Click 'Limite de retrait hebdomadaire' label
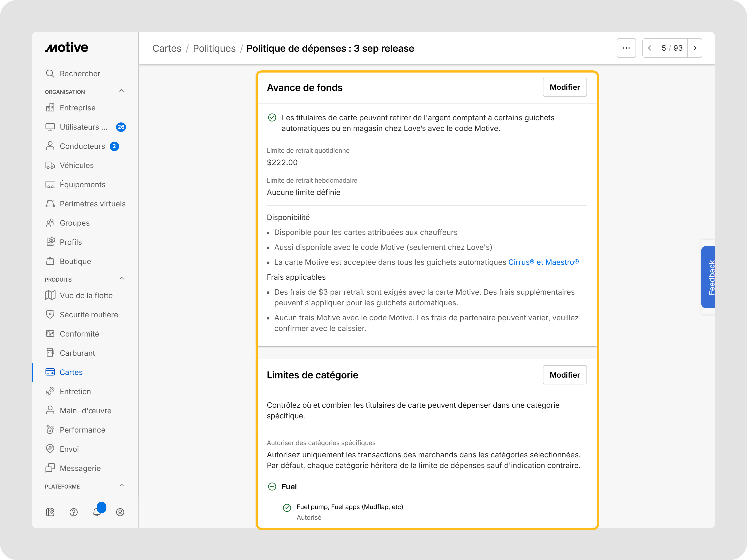The width and height of the screenshot is (747, 560). point(312,181)
